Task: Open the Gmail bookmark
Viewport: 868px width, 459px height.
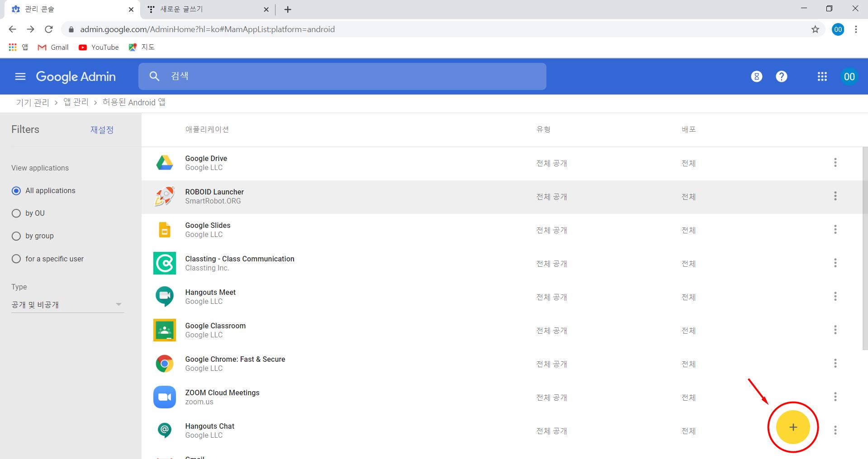Action: coord(53,47)
